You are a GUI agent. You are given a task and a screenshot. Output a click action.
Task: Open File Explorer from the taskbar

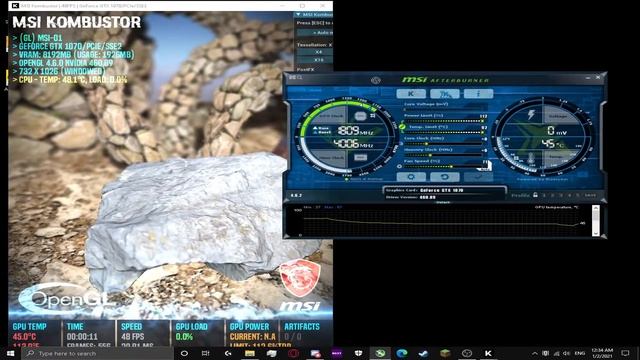(x=250, y=353)
